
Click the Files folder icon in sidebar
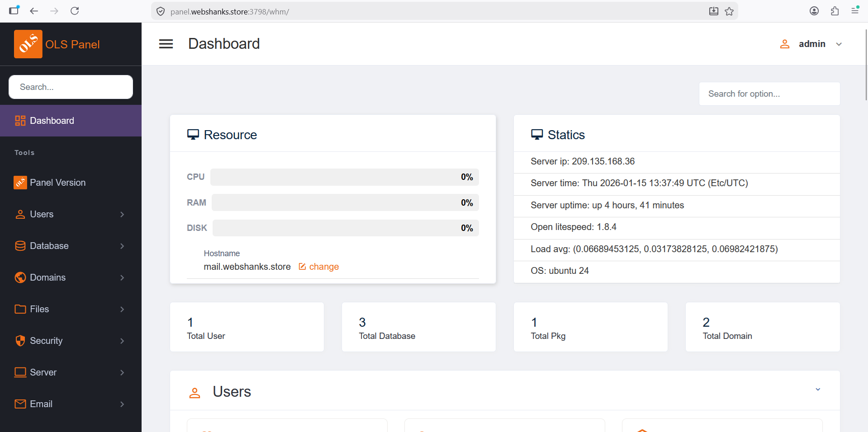point(20,309)
